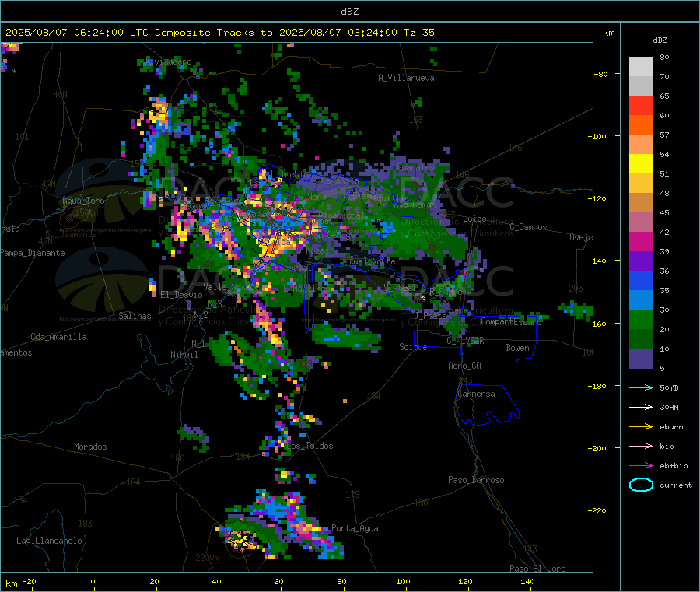Click the 'Salinas' map label
This screenshot has width=700, height=592.
coord(135,316)
